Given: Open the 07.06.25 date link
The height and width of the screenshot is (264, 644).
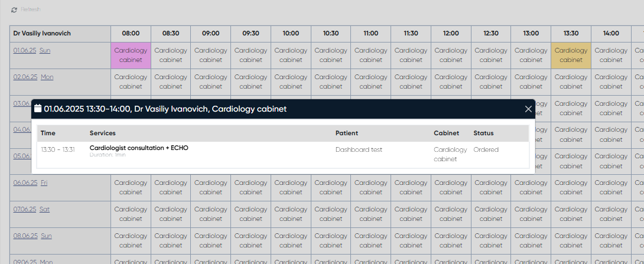Looking at the screenshot, I should (x=25, y=210).
